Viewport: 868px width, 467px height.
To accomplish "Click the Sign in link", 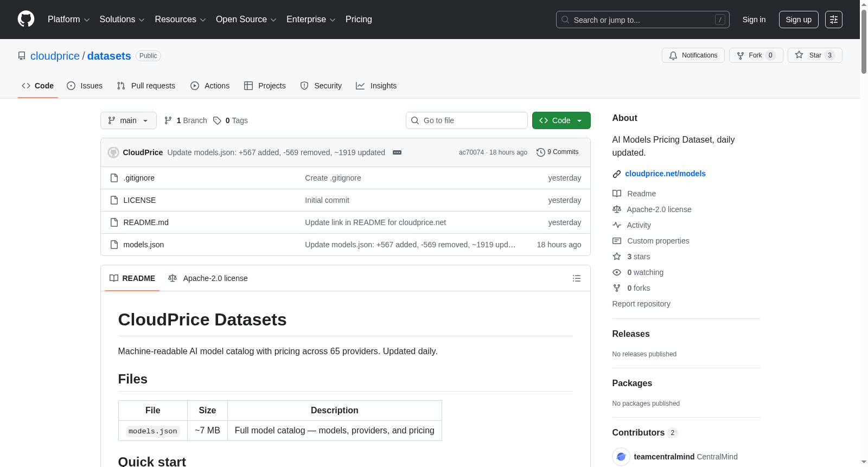I will click(x=754, y=20).
